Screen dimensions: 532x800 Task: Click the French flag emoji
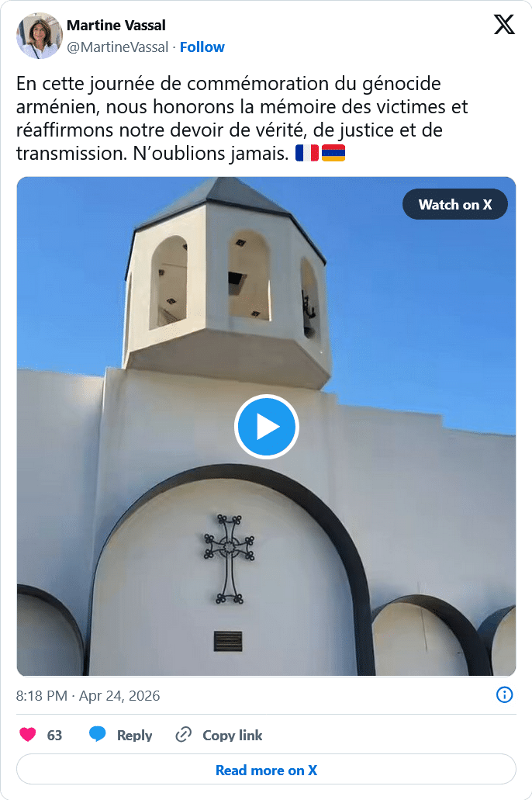[307, 153]
